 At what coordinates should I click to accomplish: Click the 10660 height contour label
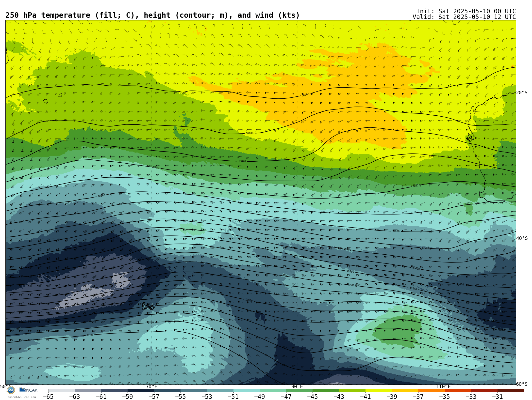(x=101, y=196)
